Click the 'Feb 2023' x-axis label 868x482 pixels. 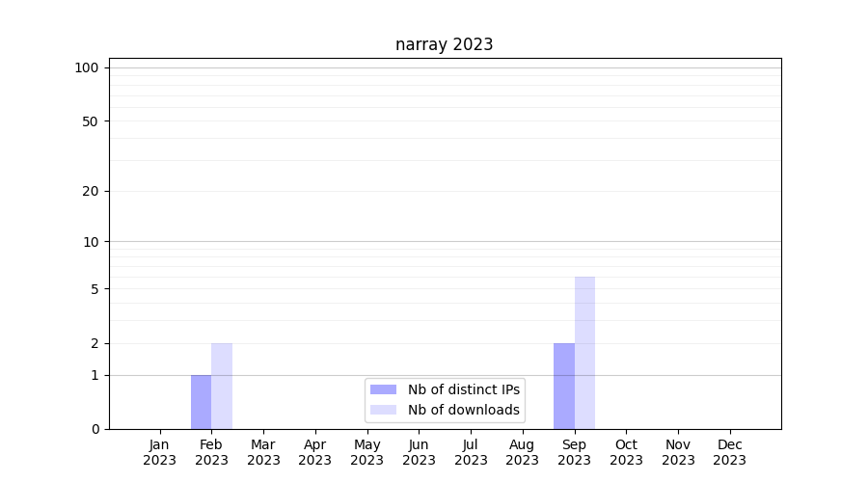click(x=211, y=452)
